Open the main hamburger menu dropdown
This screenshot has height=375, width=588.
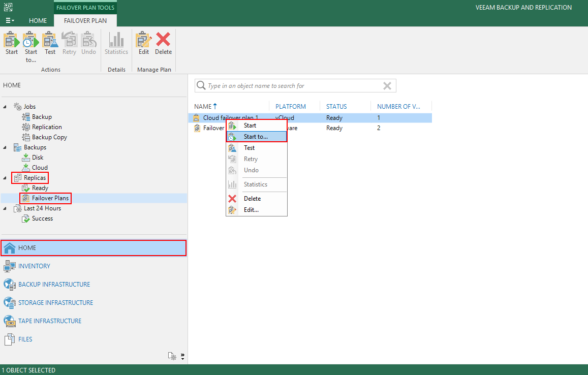[10, 21]
